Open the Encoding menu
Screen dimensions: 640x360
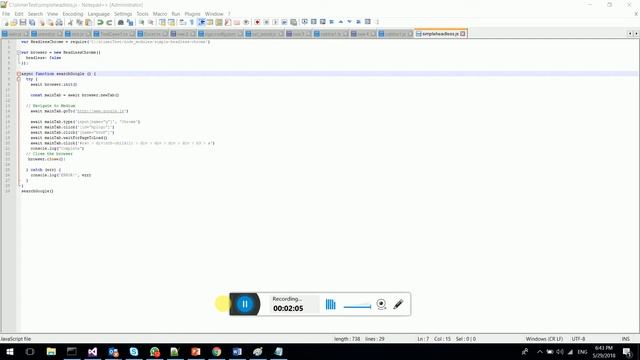73,14
